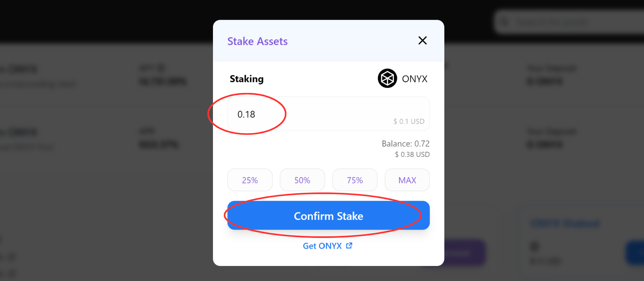This screenshot has width=644, height=281.
Task: Click the blurred purple button behind dialog
Action: [466, 253]
